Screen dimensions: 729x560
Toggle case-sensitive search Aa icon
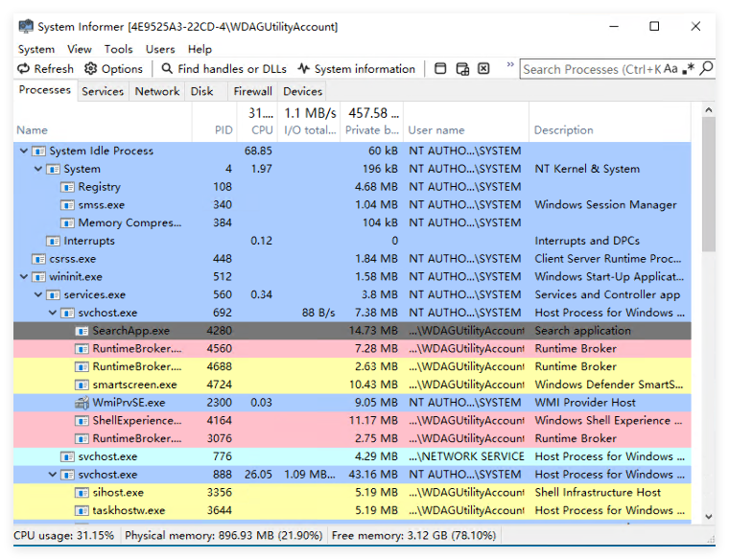pyautogui.click(x=670, y=69)
